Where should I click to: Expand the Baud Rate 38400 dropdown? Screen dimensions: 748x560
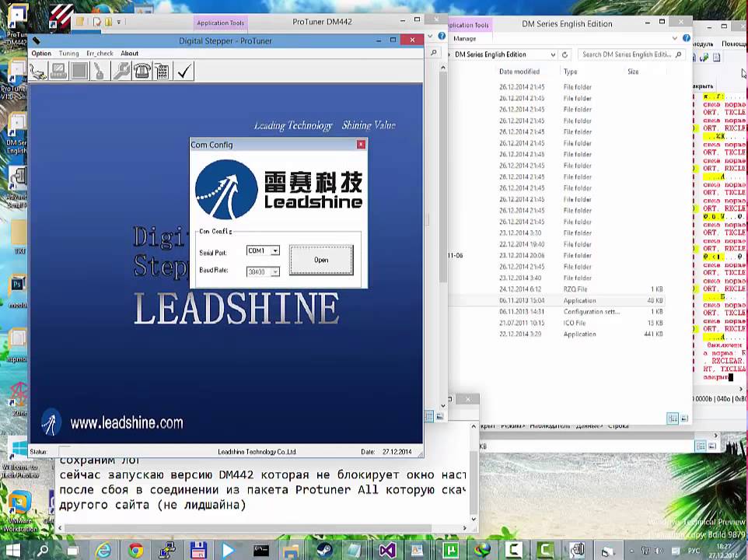click(x=275, y=272)
